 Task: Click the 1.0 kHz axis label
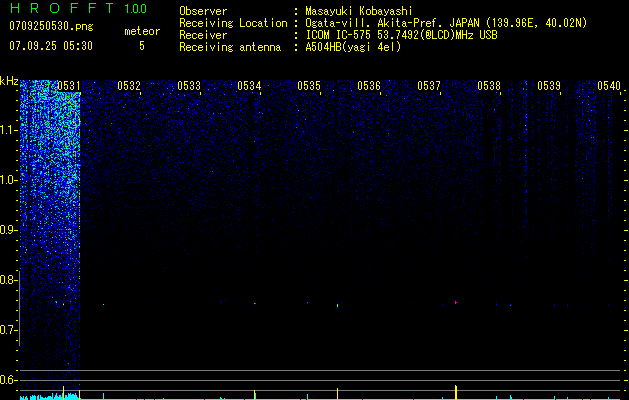(8, 180)
